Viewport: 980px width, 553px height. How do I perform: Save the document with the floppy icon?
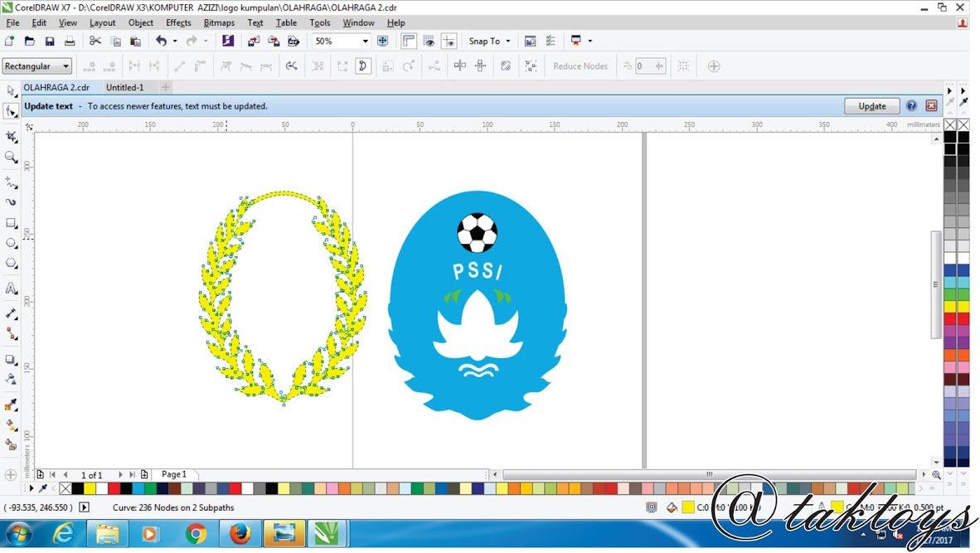(50, 41)
